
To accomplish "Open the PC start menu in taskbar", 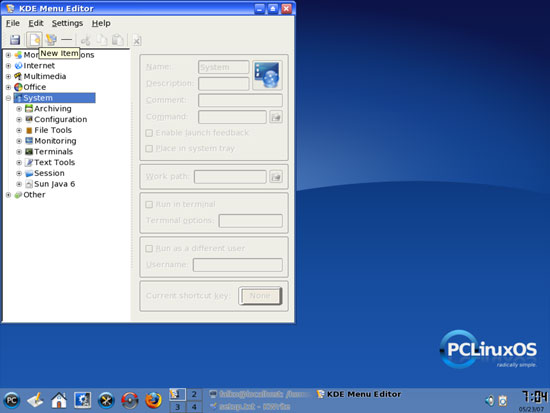I will (x=12, y=400).
